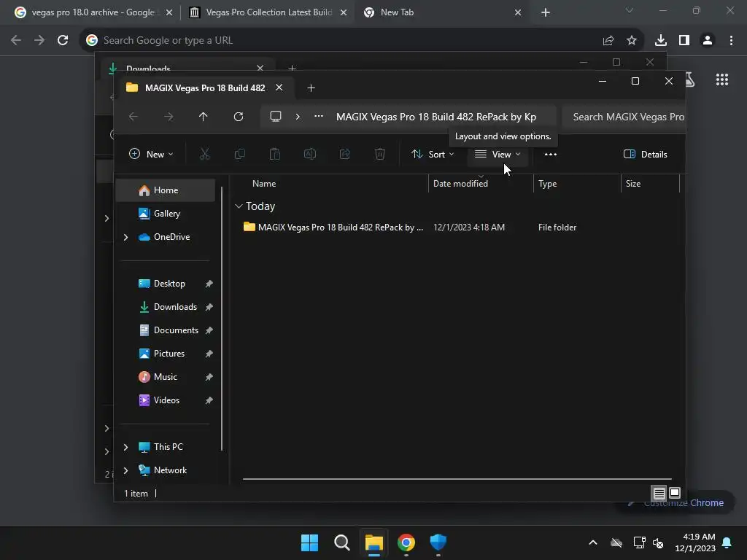This screenshot has height=560, width=747.
Task: Open the pinned Documents folder
Action: [168, 330]
